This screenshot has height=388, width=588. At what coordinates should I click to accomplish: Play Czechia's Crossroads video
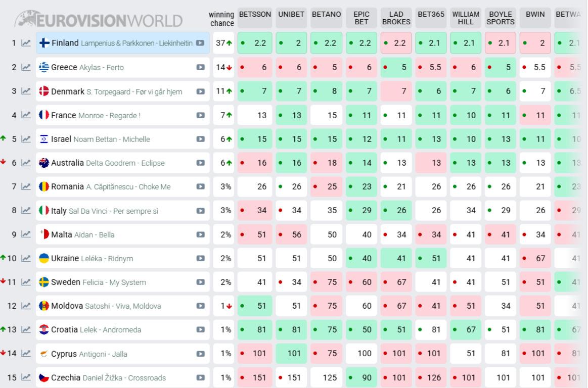[x=200, y=378]
